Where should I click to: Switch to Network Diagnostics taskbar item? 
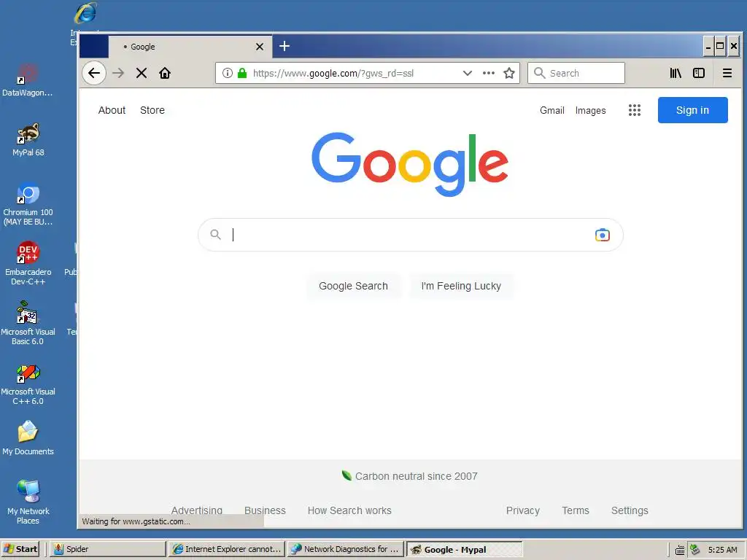[345, 549]
